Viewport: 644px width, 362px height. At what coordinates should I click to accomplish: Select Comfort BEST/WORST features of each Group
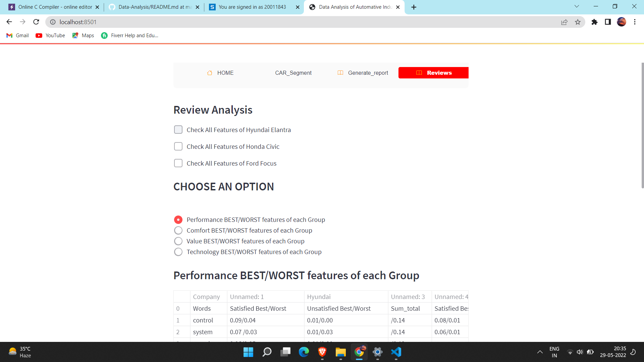click(178, 230)
